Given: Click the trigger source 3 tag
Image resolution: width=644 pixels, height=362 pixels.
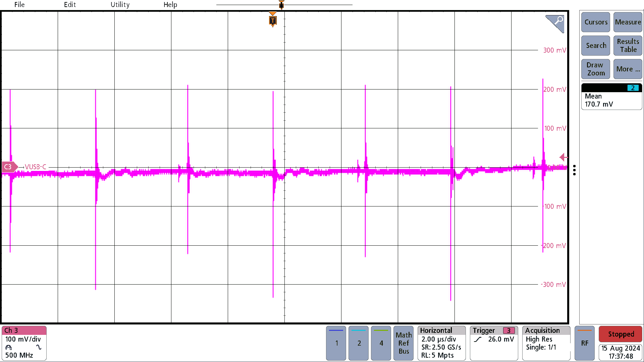Looking at the screenshot, I should click(508, 330).
